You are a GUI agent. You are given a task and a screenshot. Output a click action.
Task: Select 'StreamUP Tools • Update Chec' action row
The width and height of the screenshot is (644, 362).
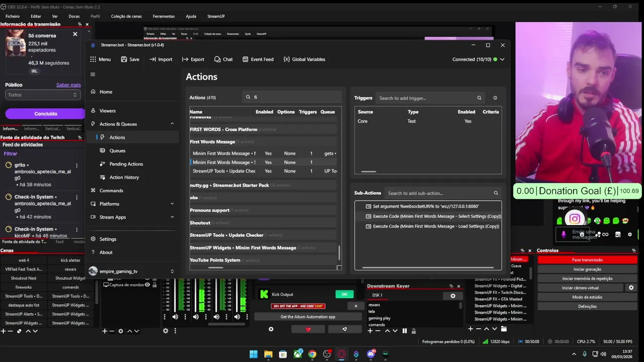264,171
